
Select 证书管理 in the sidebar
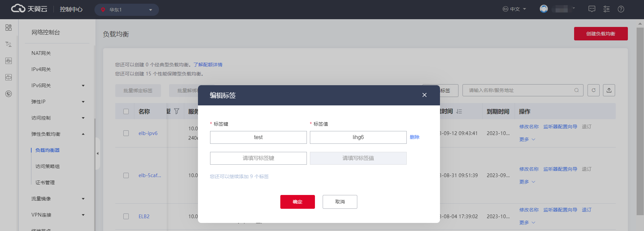point(45,183)
